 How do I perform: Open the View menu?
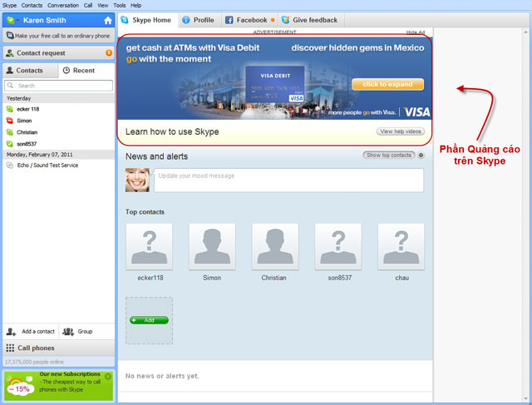point(103,6)
